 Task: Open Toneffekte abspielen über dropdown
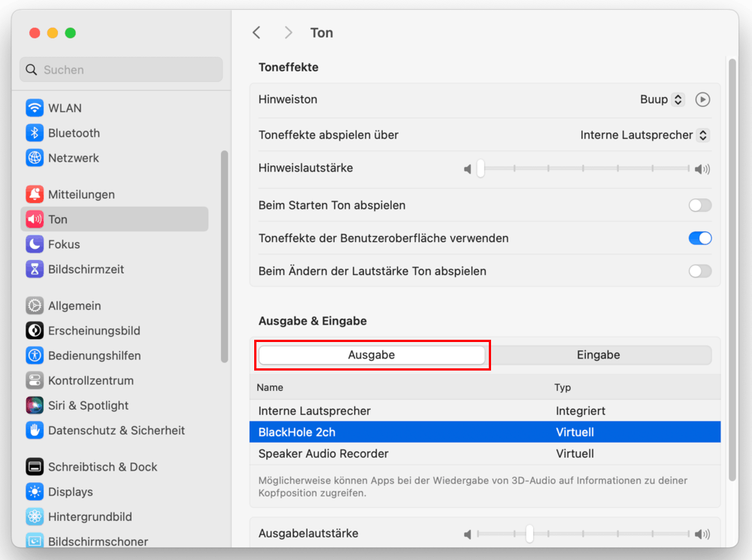pos(644,135)
